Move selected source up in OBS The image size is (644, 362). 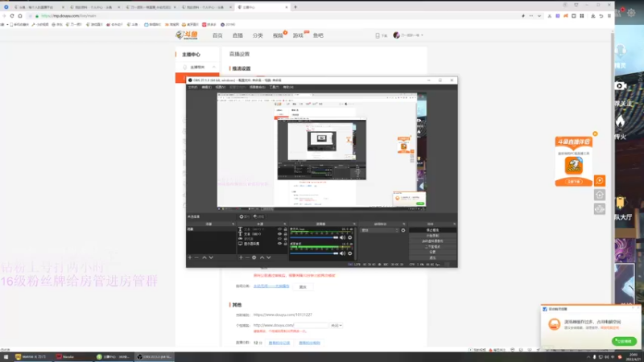point(262,257)
